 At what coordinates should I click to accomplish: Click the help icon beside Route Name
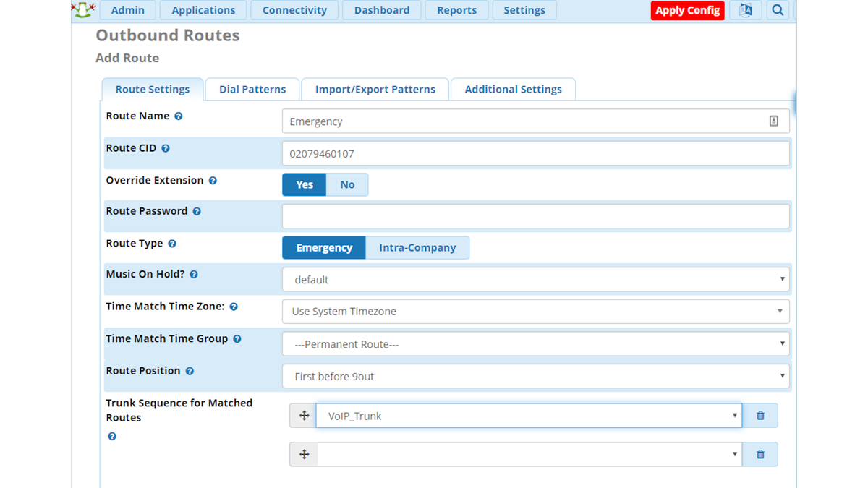click(178, 115)
